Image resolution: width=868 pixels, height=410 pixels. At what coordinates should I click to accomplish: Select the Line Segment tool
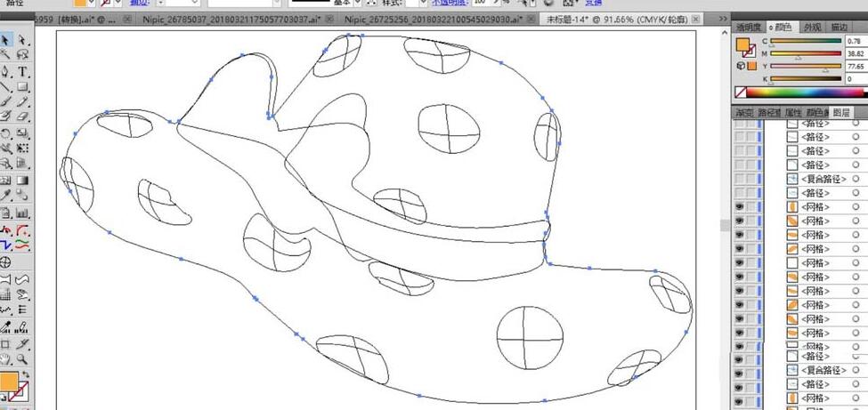point(5,87)
